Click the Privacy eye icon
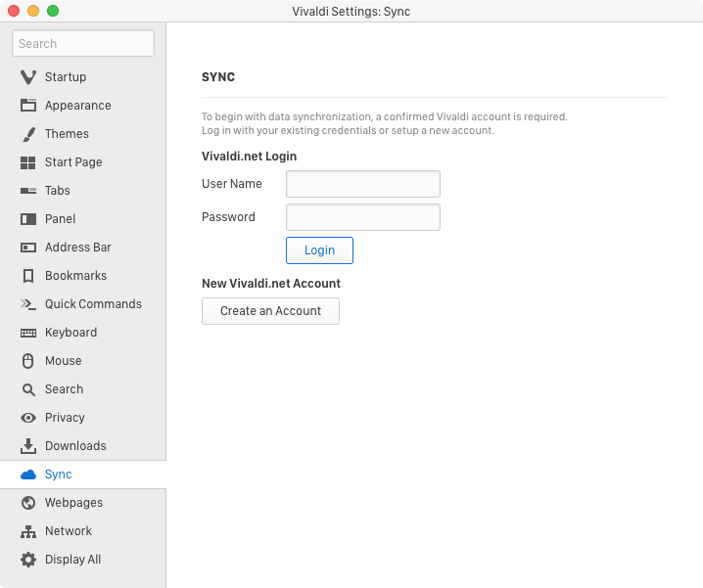The height and width of the screenshot is (588, 703). click(28, 418)
